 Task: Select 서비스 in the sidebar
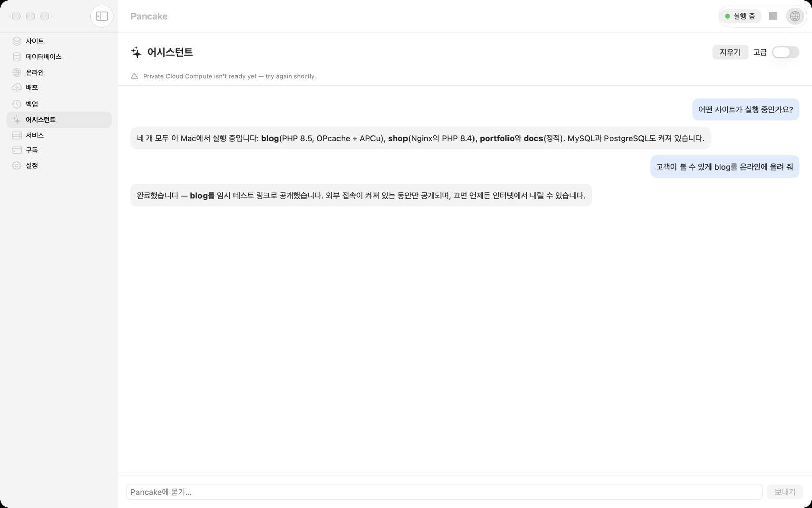tap(59, 135)
